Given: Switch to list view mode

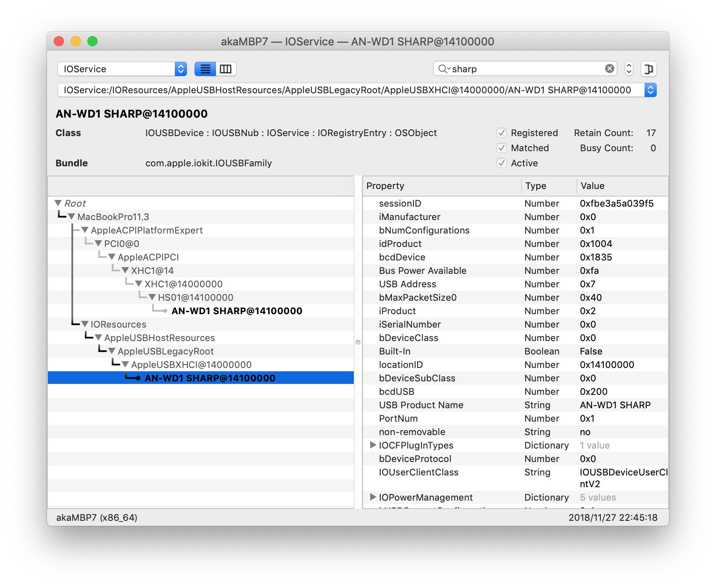Looking at the screenshot, I should click(x=205, y=69).
